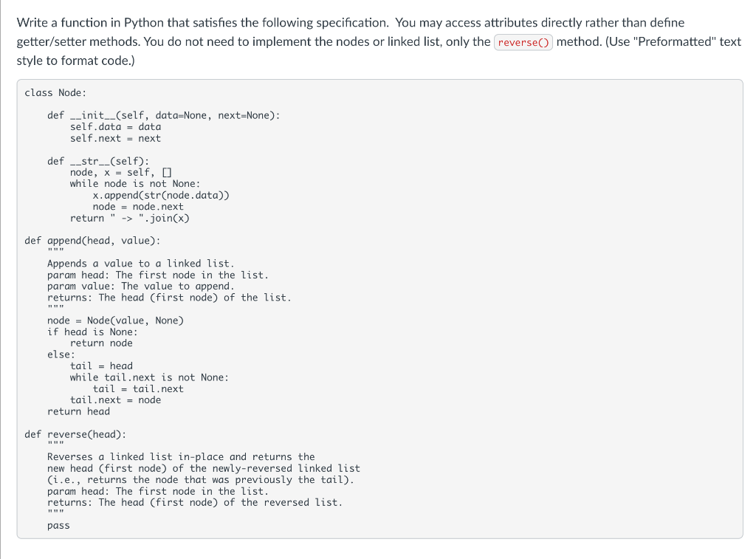
Task: Click the 'return head' line
Action: coord(78,411)
